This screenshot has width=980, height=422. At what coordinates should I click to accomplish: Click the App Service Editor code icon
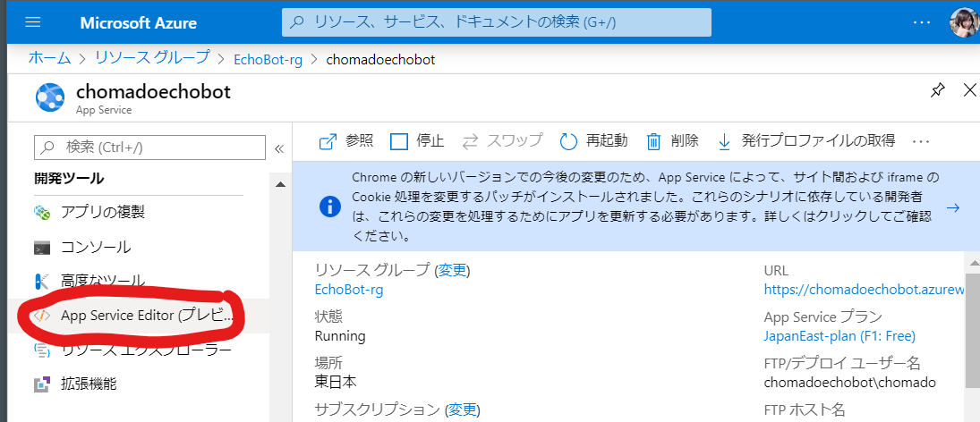(x=41, y=316)
